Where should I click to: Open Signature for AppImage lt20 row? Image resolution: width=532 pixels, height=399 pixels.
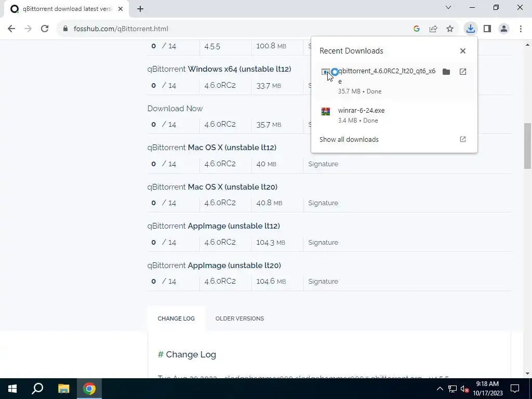[x=323, y=281]
